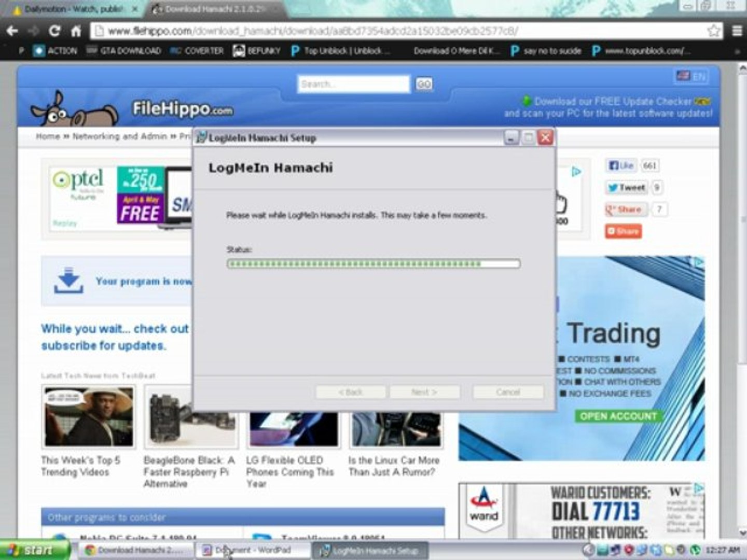This screenshot has height=560, width=747.
Task: Bookmark page with the star icon
Action: (714, 31)
